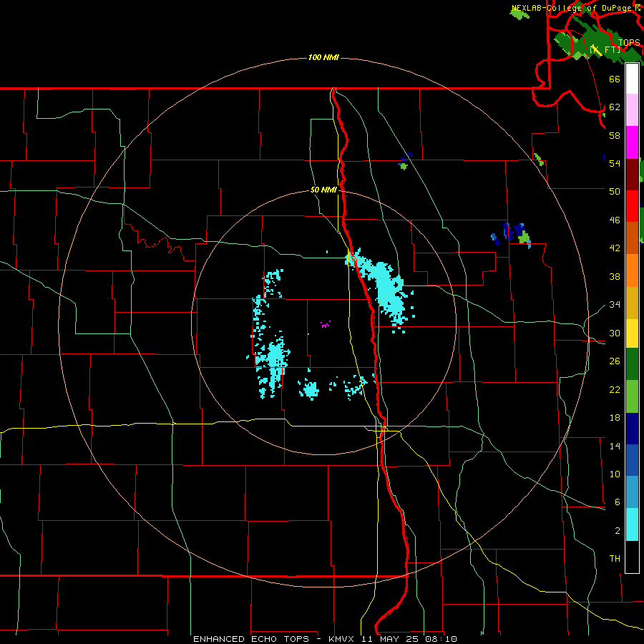The height and width of the screenshot is (644, 644).
Task: Click the black TH legend swatch
Action: [632, 557]
